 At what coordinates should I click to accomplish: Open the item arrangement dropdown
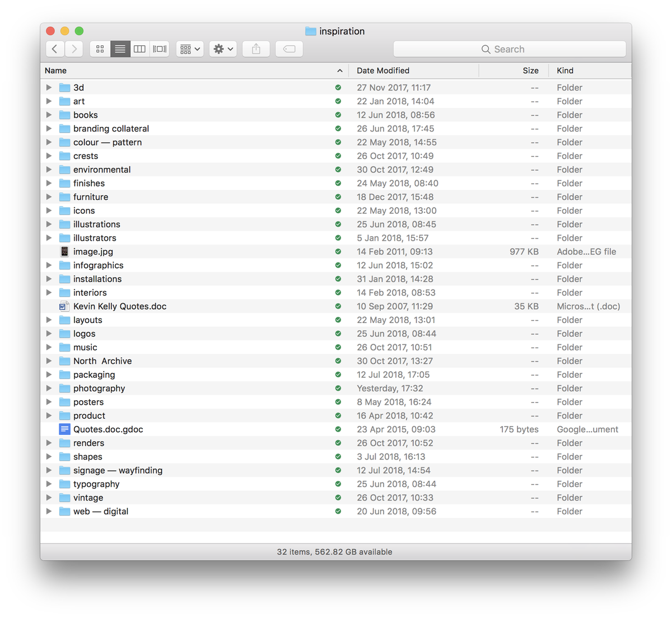(x=190, y=49)
